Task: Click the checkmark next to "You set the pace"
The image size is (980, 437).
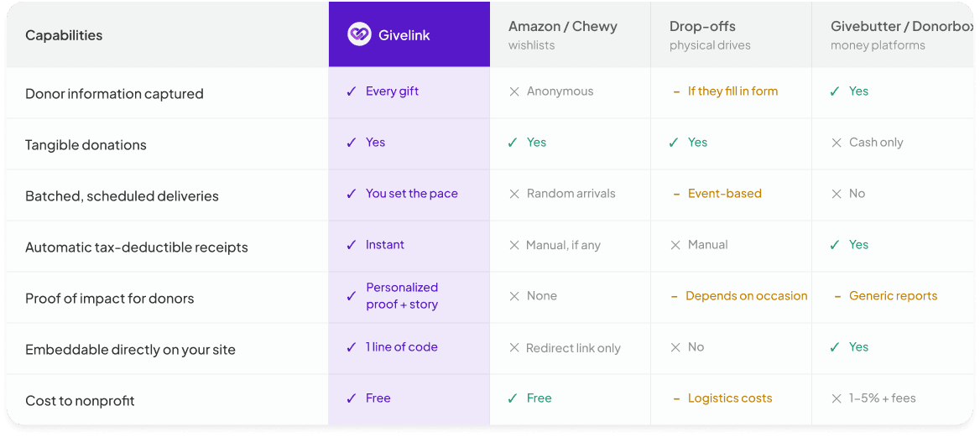Action: point(352,194)
